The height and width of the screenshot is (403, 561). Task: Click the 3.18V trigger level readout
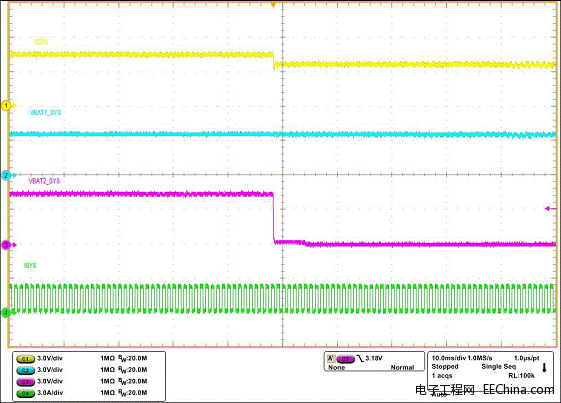[x=374, y=358]
